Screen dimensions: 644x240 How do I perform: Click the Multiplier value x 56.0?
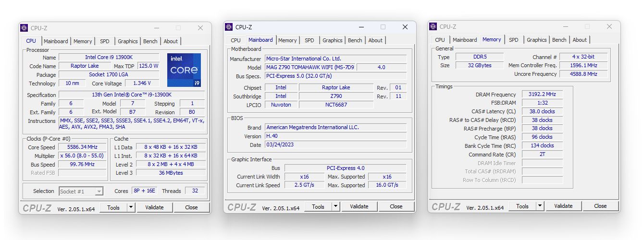pyautogui.click(x=83, y=156)
